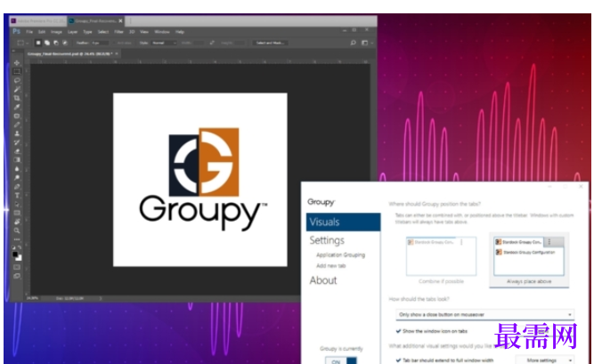This screenshot has width=594, height=364.
Task: Select the Eyedropper tool
Action: pos(17,107)
